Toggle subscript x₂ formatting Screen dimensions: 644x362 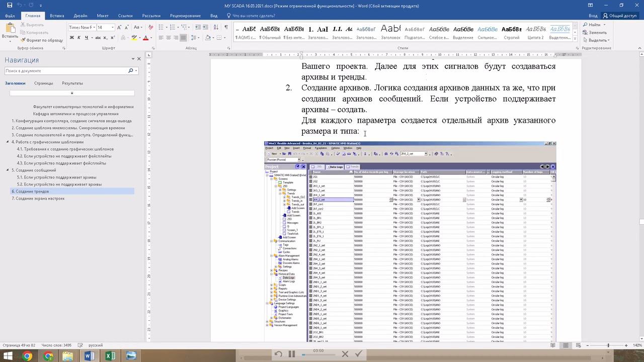pyautogui.click(x=106, y=38)
